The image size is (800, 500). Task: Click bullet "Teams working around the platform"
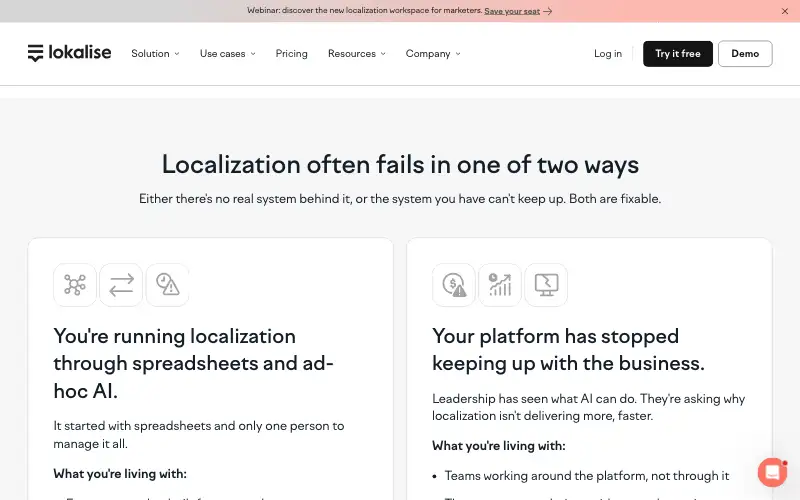click(x=587, y=476)
